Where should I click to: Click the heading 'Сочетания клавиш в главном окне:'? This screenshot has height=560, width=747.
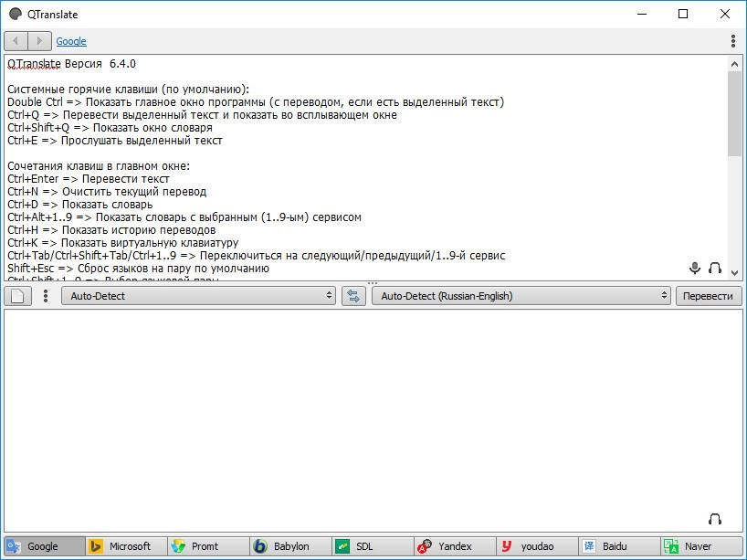[x=99, y=166]
